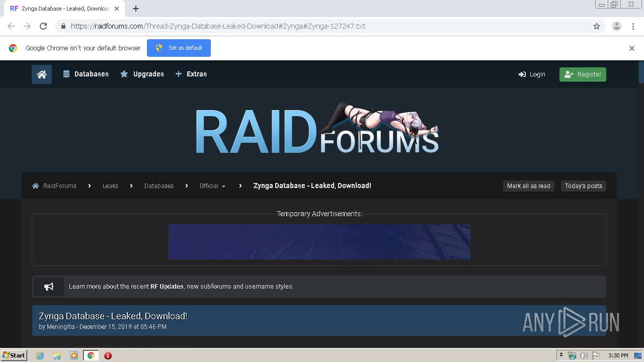Click red Opera icon in taskbar
Viewport: 644px width, 362px height.
(x=108, y=355)
